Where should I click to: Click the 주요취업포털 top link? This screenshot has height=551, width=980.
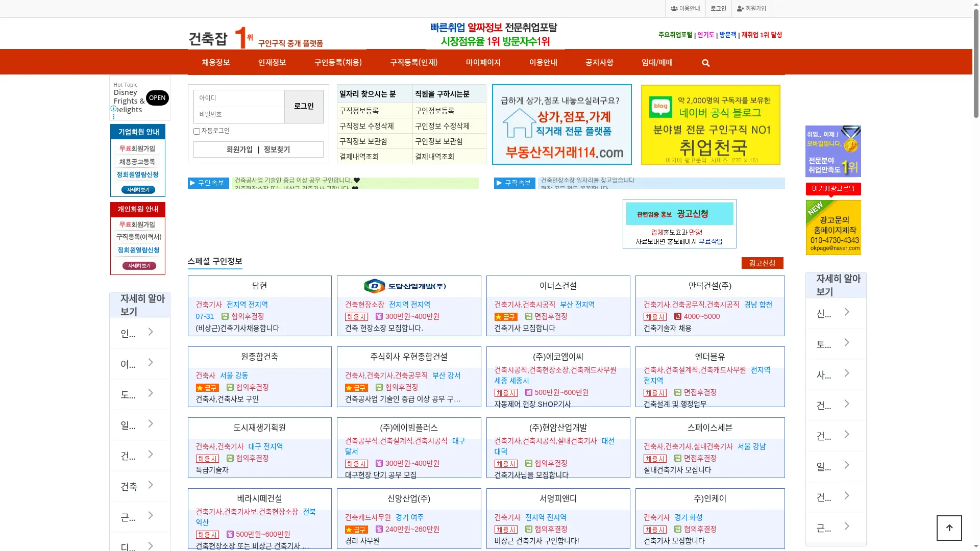[675, 35]
